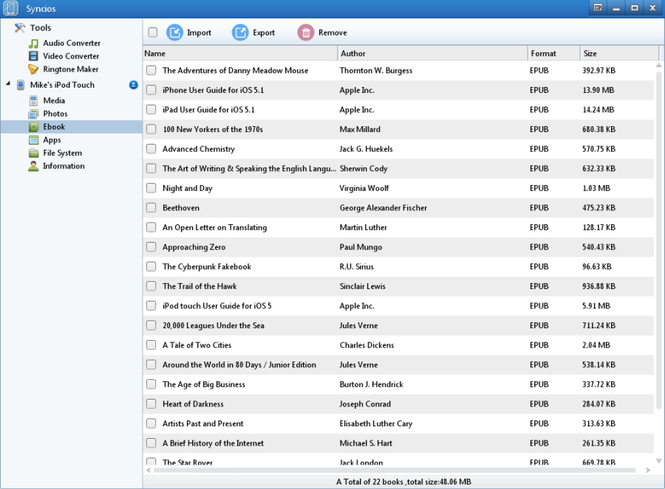Open the Ringtone Maker tool icon

pyautogui.click(x=34, y=69)
